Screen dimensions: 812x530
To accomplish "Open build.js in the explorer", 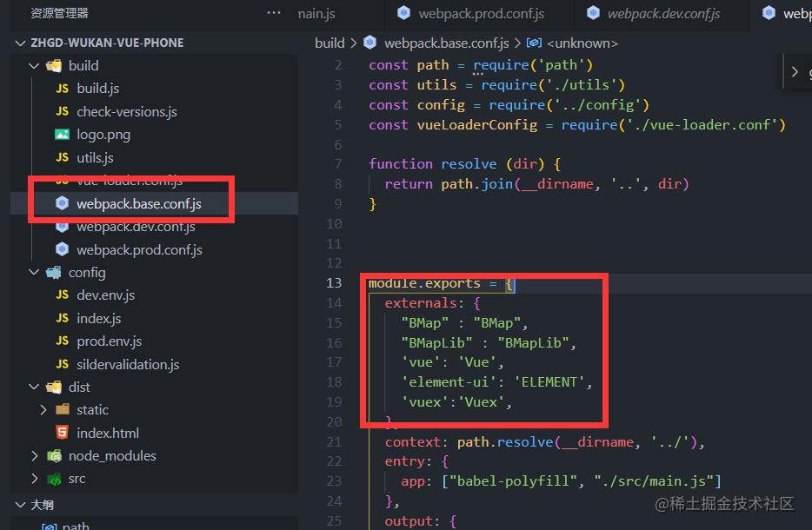I will coord(98,89).
